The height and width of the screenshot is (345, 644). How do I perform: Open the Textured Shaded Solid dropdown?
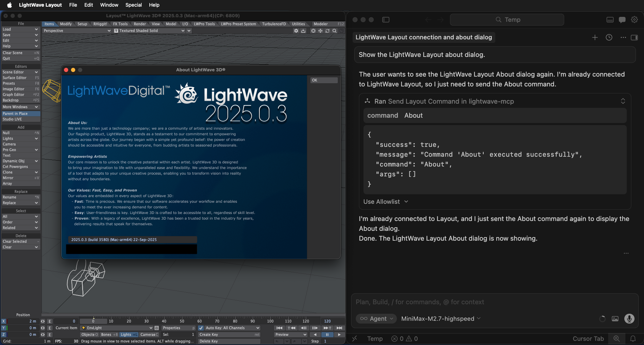pyautogui.click(x=149, y=31)
